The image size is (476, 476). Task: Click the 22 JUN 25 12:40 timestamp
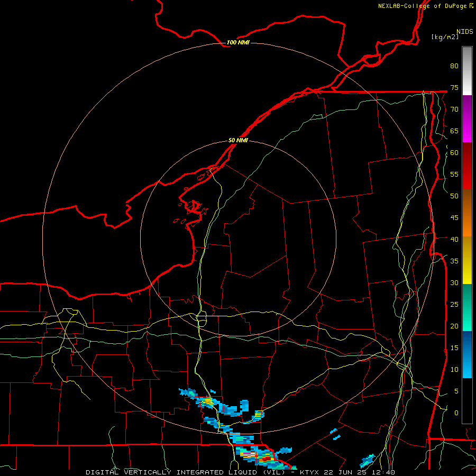pyautogui.click(x=359, y=472)
